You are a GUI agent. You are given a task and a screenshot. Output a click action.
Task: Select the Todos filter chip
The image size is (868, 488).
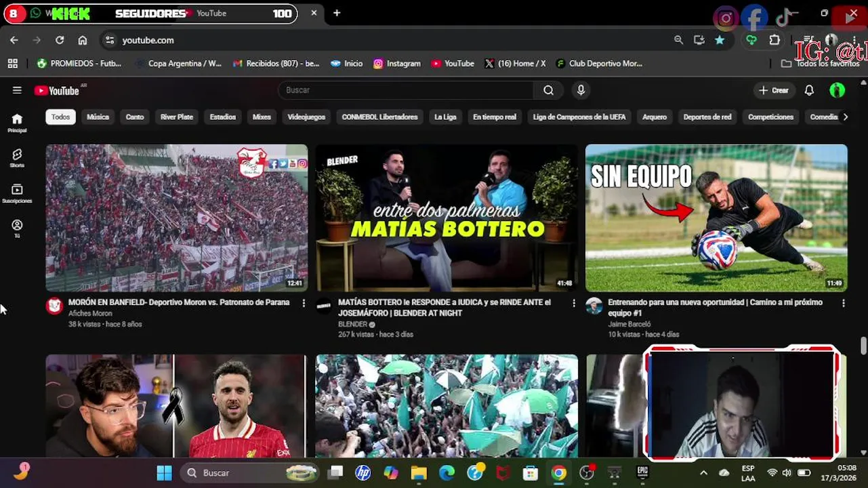click(x=60, y=117)
